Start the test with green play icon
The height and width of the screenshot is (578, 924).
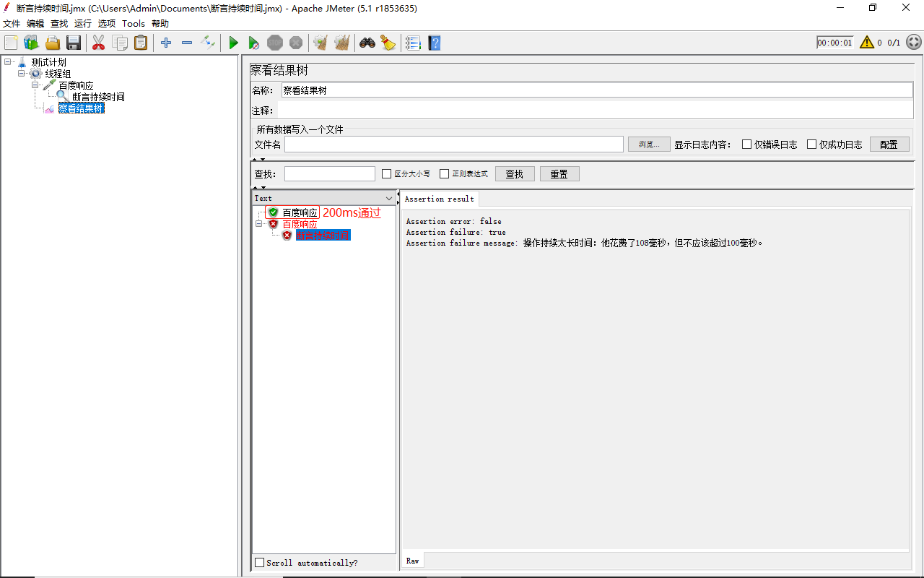[x=233, y=43]
